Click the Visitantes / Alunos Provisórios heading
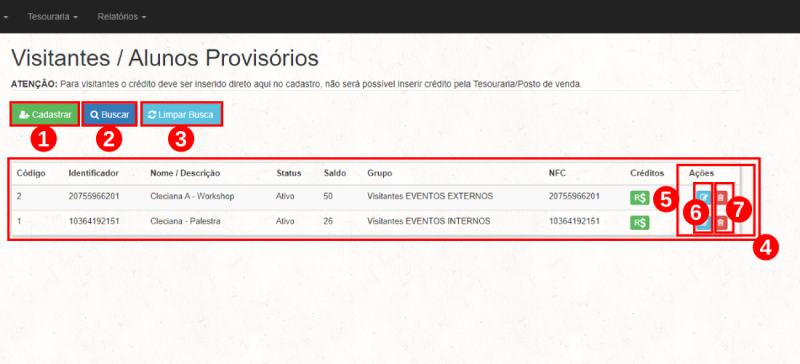 (165, 59)
